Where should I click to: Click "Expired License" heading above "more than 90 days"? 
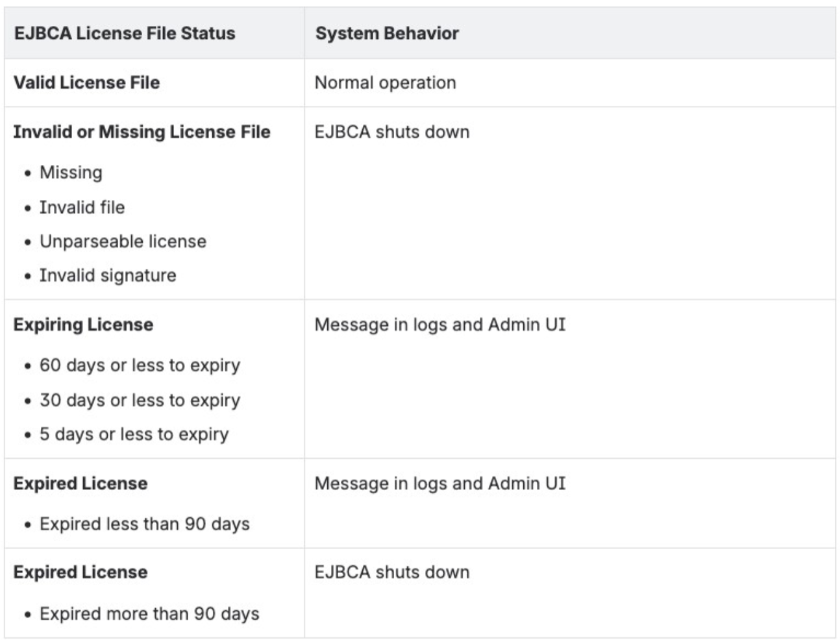(x=80, y=572)
